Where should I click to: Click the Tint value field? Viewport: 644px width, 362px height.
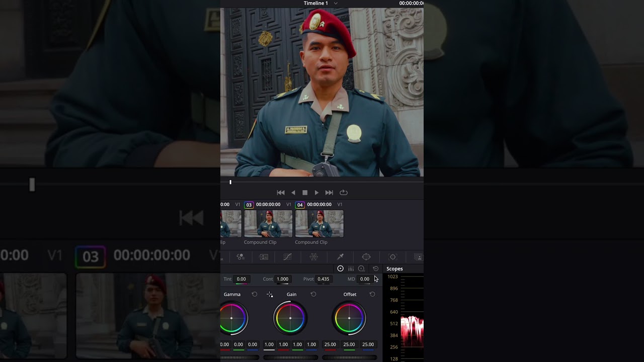click(242, 279)
